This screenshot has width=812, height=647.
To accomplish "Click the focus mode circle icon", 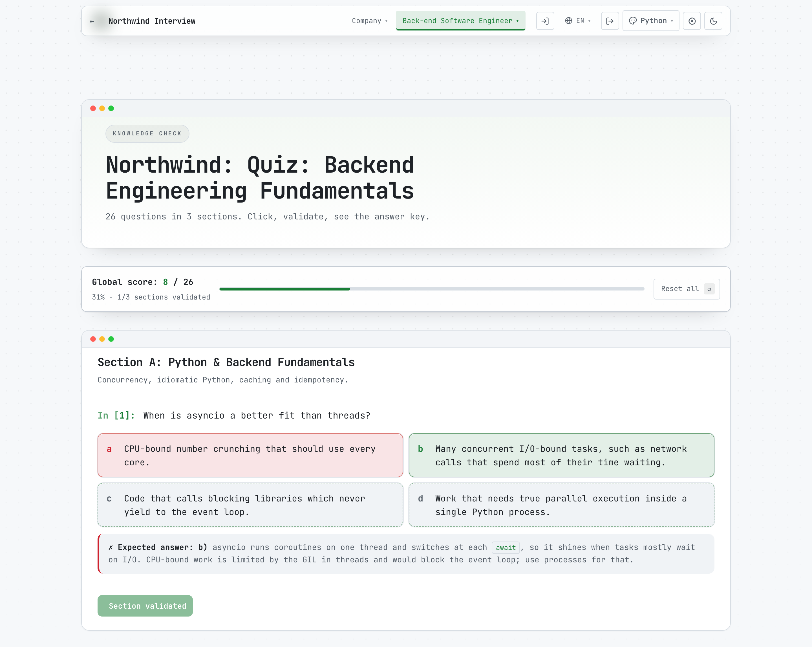I will 692,21.
